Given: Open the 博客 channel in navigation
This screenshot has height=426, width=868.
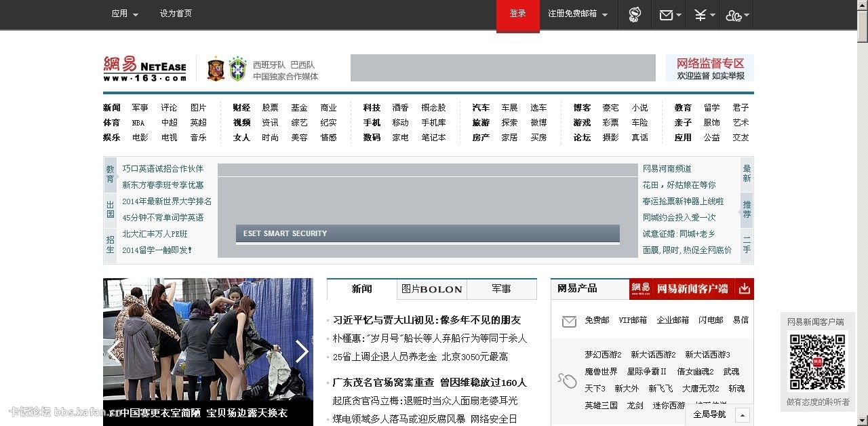Looking at the screenshot, I should click(582, 108).
